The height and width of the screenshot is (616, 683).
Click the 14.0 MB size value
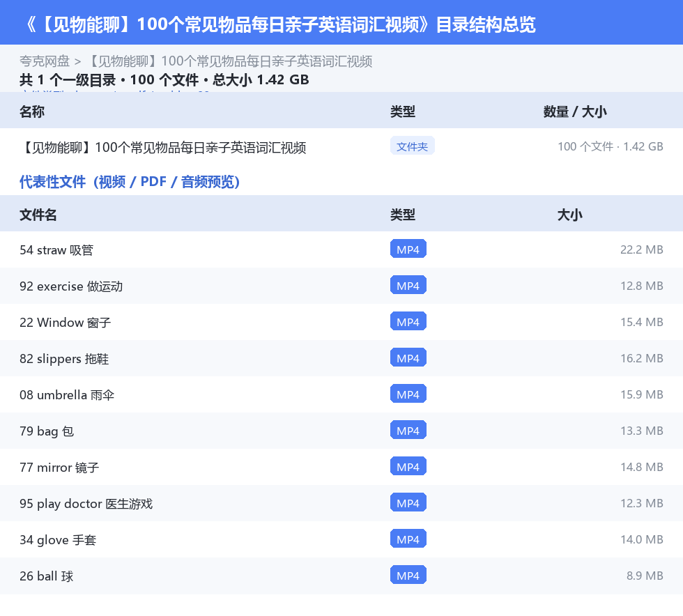(x=642, y=539)
